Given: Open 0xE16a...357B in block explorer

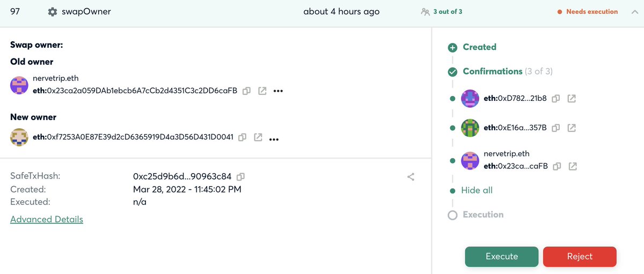Looking at the screenshot, I should [x=572, y=128].
